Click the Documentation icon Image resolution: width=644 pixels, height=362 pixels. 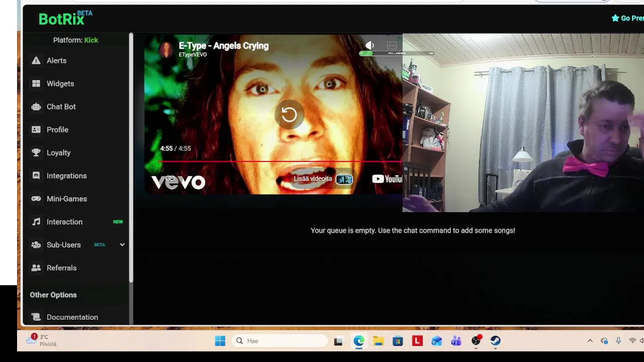tap(36, 317)
